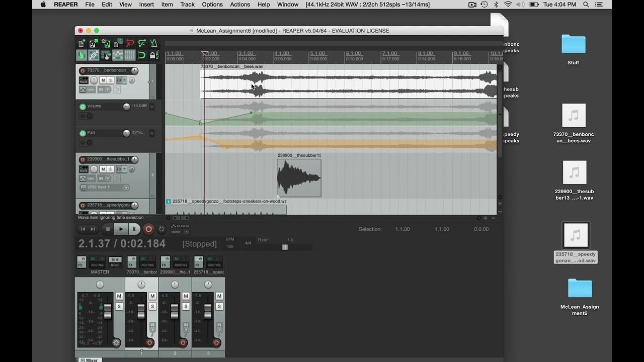Image resolution: width=644 pixels, height=362 pixels.
Task: Open IN input dropdown on mixer channel 1
Action: pyautogui.click(x=152, y=327)
